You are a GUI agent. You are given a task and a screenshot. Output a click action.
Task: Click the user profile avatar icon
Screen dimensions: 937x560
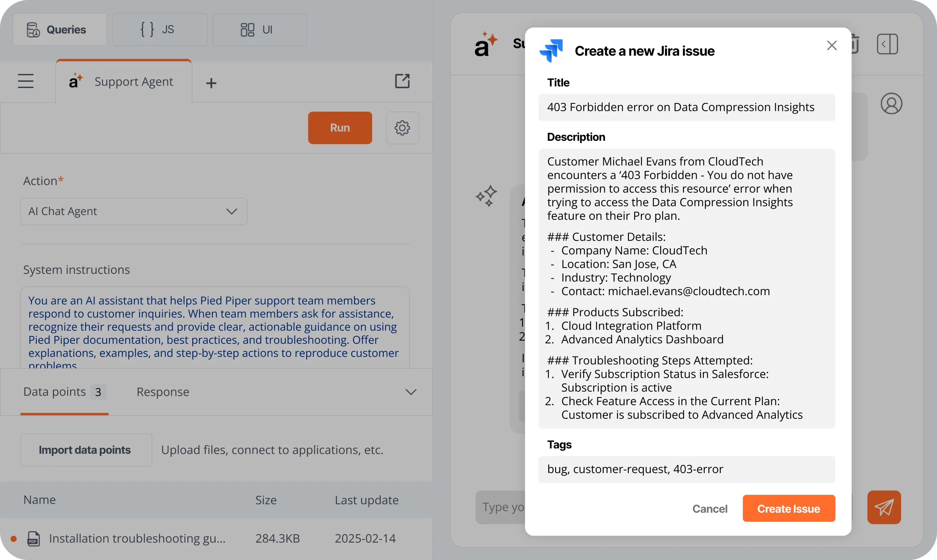[891, 104]
